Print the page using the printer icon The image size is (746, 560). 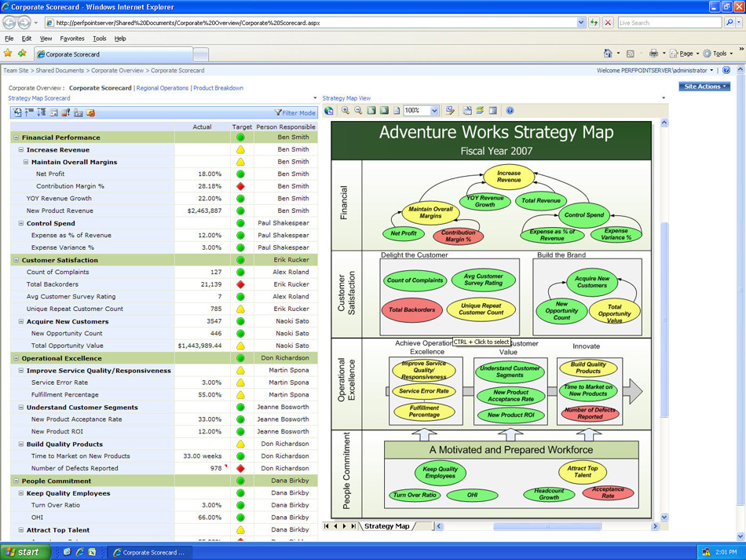pyautogui.click(x=653, y=53)
